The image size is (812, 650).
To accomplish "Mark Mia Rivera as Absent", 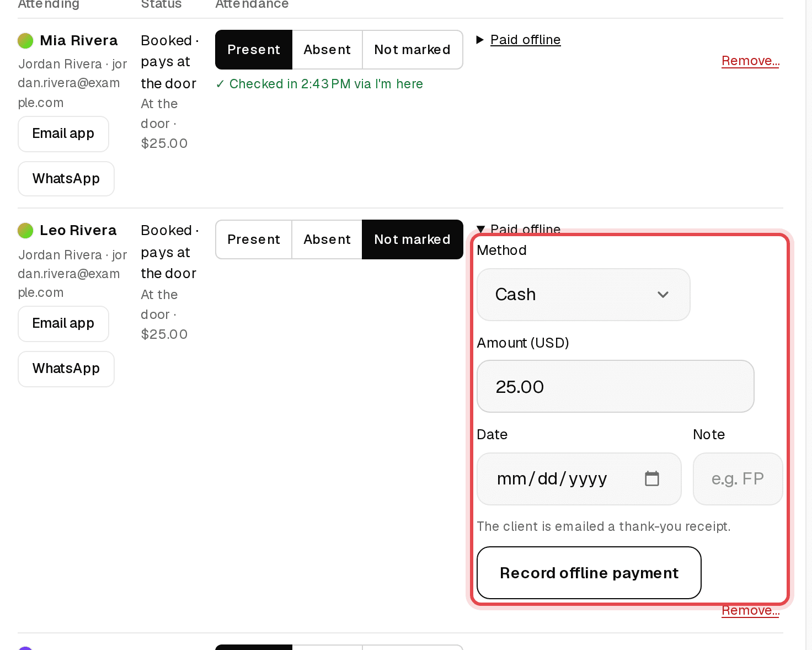I will (x=327, y=50).
